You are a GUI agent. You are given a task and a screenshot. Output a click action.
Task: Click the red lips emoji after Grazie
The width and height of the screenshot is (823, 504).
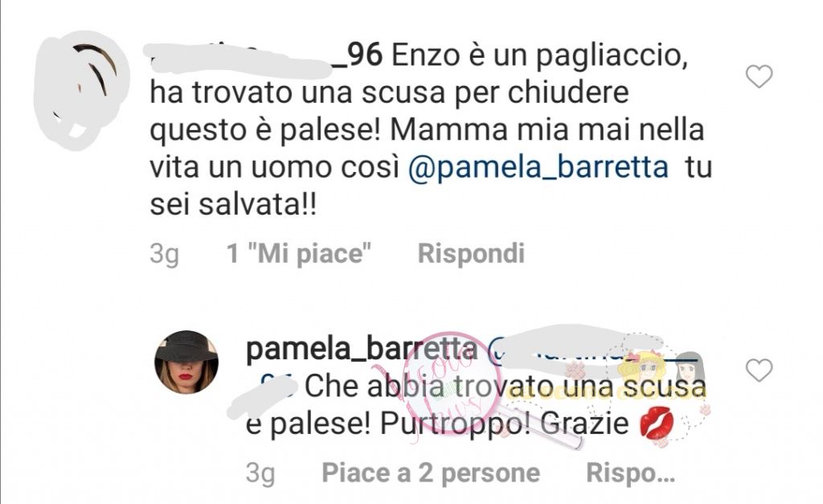pyautogui.click(x=657, y=423)
